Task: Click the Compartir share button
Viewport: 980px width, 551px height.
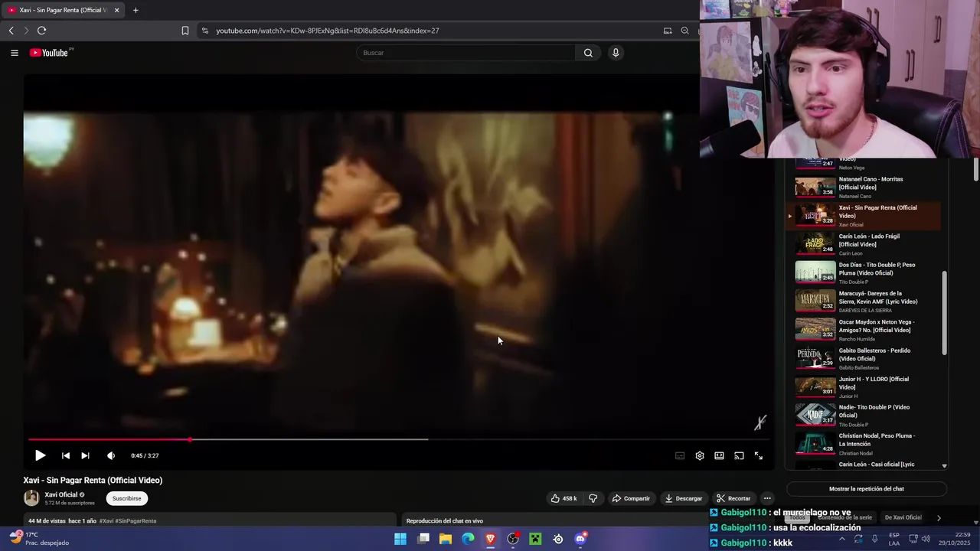Action: (631, 498)
